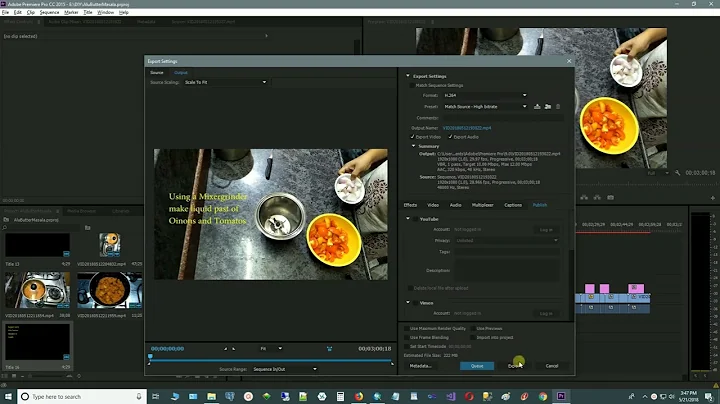Viewport: 720px width, 404px height.
Task: Open the Preset dropdown Match Source High bitrate
Action: click(485, 107)
